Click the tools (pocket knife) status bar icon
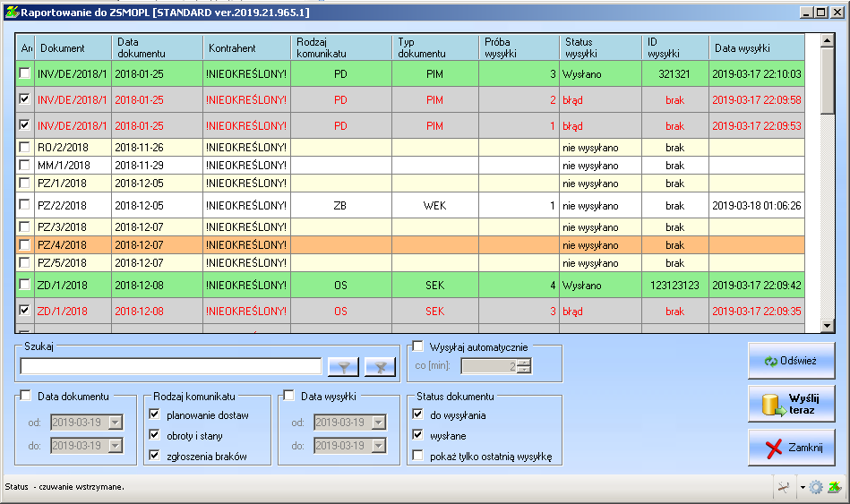This screenshot has height=504, width=850. (x=784, y=487)
